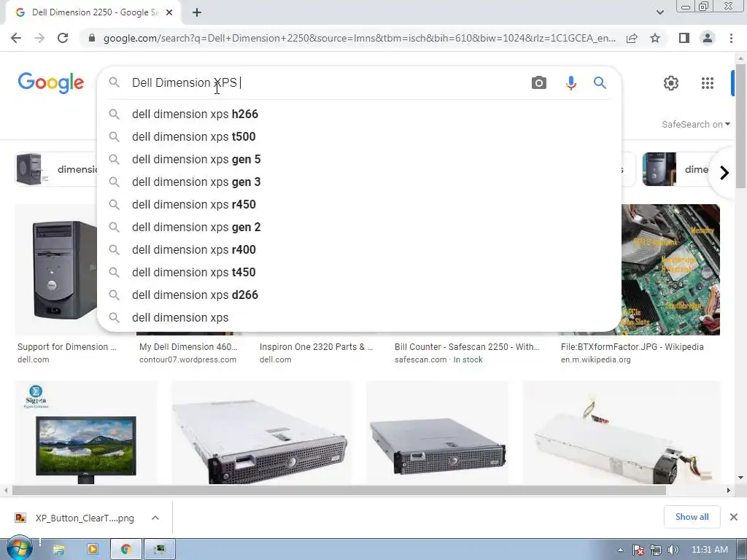Open Google quick settings gear
This screenshot has height=560, width=747.
click(x=671, y=83)
